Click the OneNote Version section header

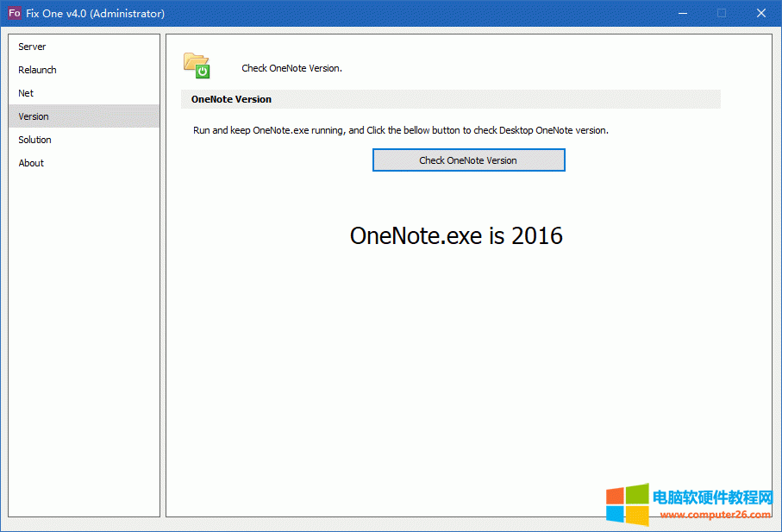point(230,99)
